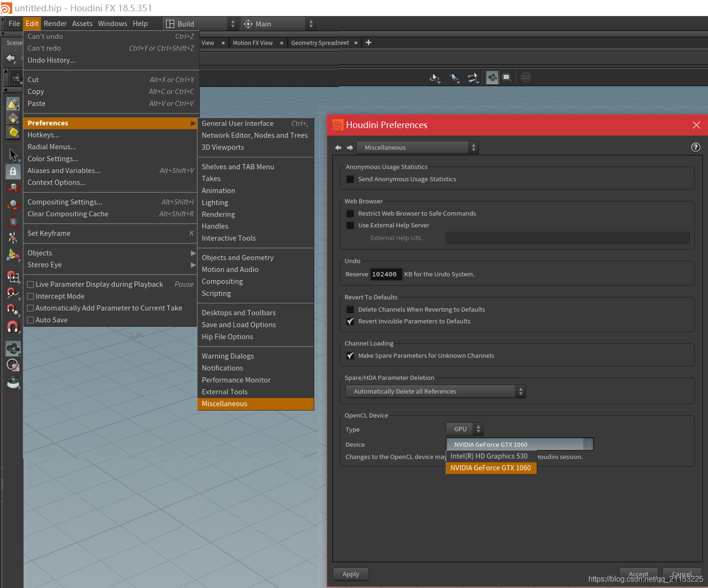Activate the Rotate tool
Viewport: 708px width, 588px height.
point(13,204)
